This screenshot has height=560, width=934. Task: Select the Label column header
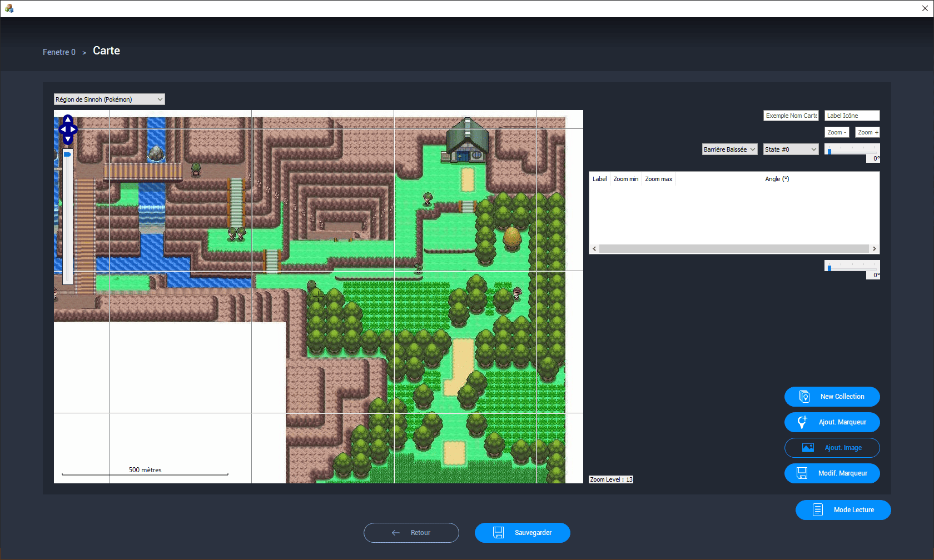click(599, 179)
